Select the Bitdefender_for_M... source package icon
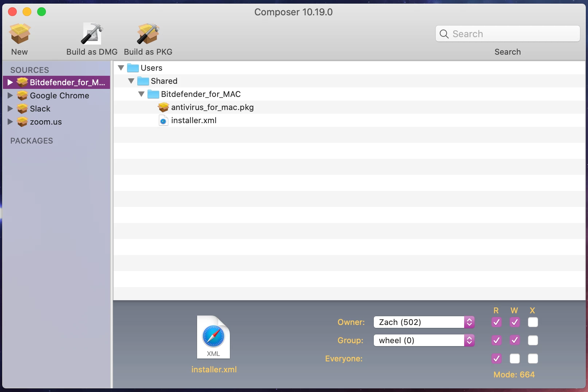This screenshot has width=588, height=392. 22,82
